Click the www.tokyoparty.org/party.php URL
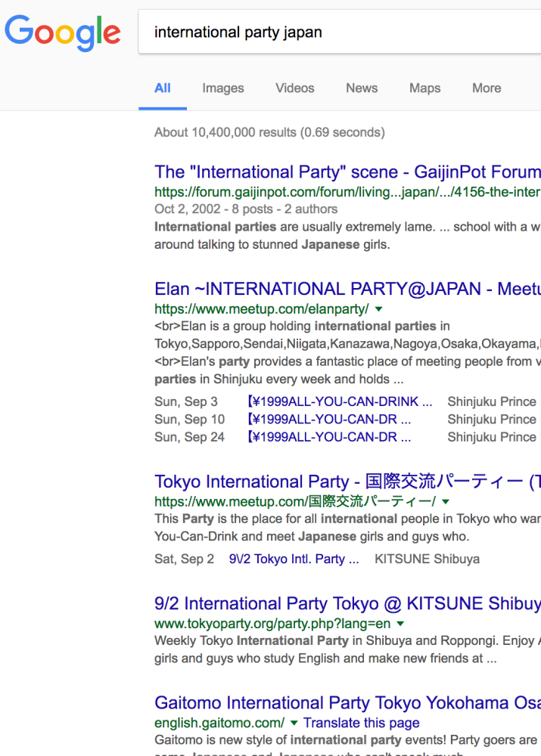 [x=272, y=624]
